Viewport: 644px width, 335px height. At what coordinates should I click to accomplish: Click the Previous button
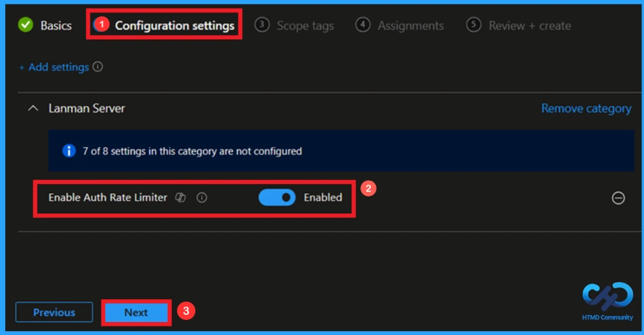(x=54, y=312)
